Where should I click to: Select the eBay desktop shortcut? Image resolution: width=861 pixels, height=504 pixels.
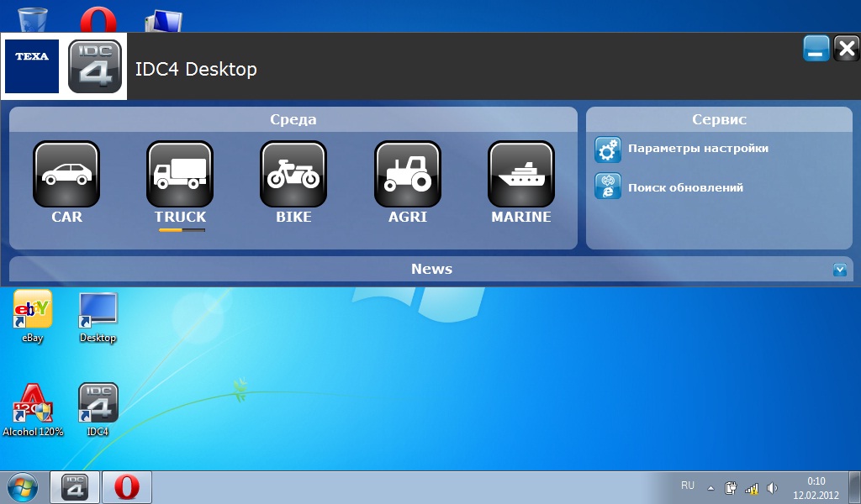coord(33,317)
